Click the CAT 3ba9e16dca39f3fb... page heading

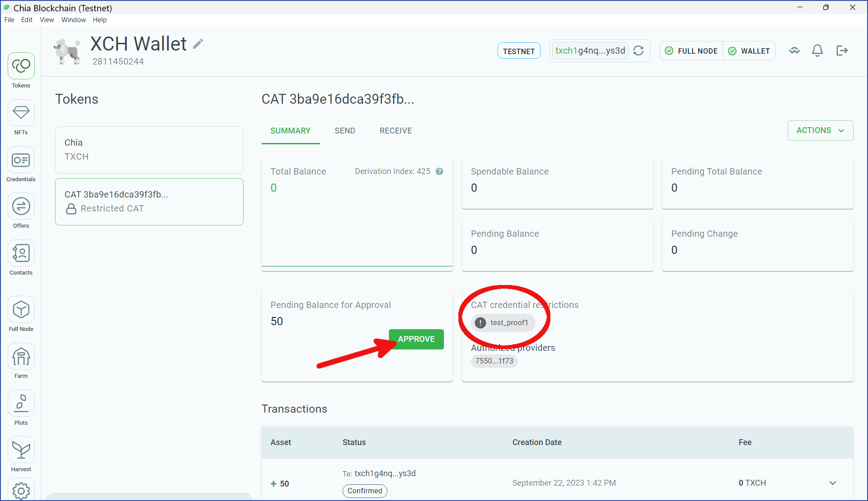[338, 99]
